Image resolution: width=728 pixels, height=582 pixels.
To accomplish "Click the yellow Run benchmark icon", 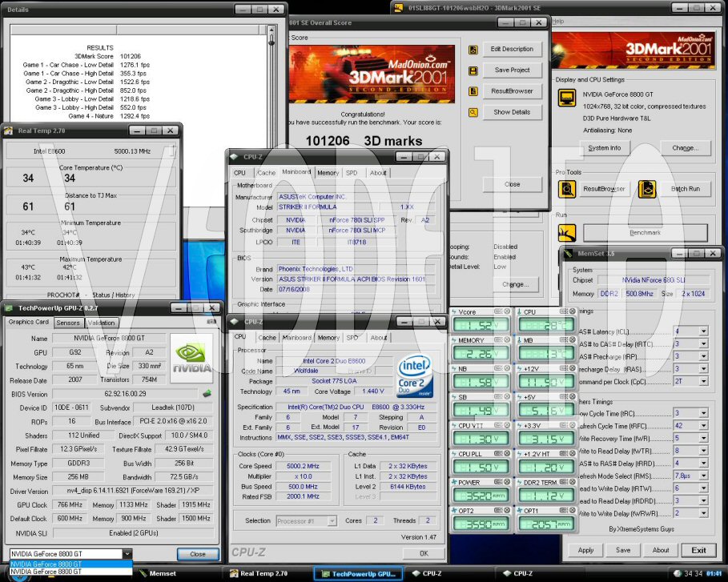I will tap(567, 232).
